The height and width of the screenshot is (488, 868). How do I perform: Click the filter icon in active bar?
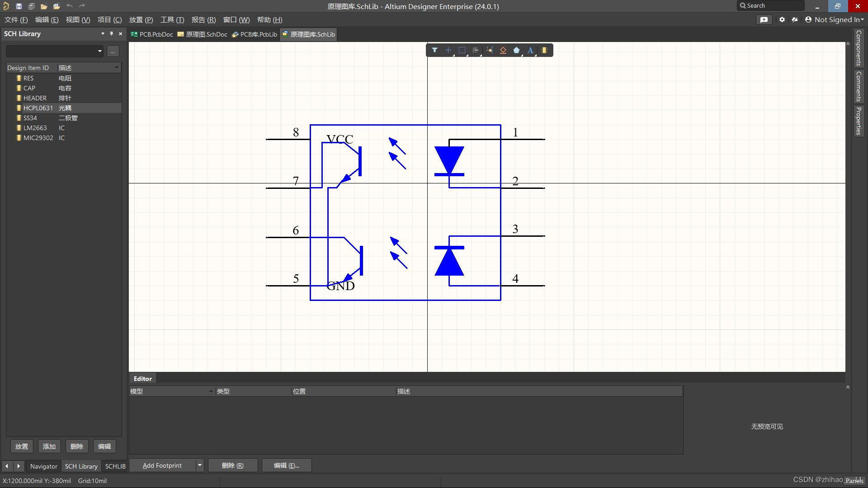(x=434, y=50)
